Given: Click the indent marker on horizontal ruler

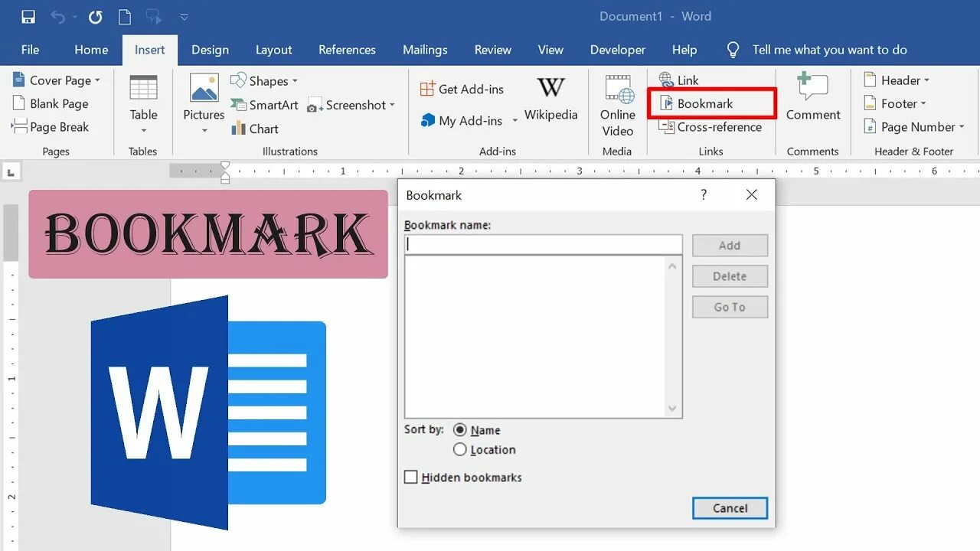Looking at the screenshot, I should (x=225, y=172).
